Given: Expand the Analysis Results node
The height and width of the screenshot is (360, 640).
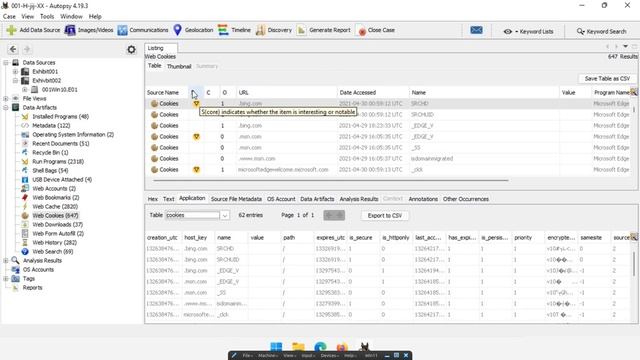Looking at the screenshot, I should [x=6, y=260].
